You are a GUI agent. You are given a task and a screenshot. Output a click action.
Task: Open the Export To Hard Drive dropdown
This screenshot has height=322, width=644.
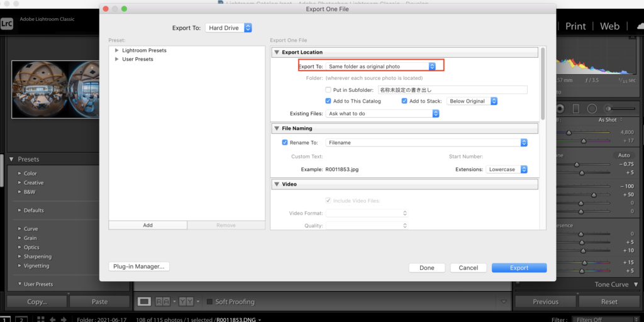228,28
